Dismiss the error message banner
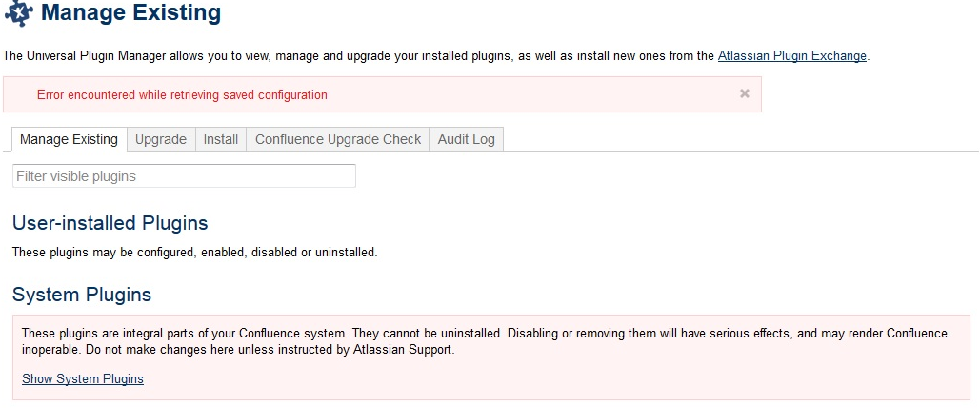The height and width of the screenshot is (408, 980). pyautogui.click(x=745, y=93)
